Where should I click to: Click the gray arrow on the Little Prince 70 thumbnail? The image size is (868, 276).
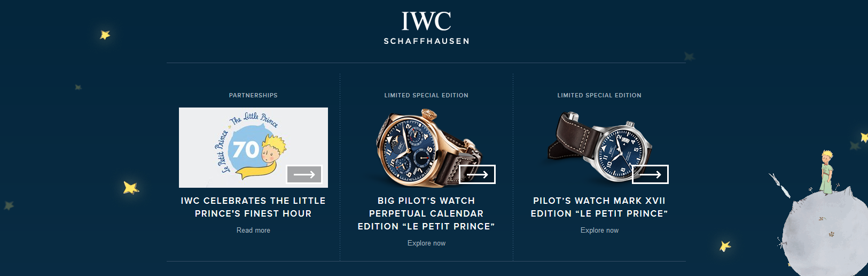pos(304,174)
